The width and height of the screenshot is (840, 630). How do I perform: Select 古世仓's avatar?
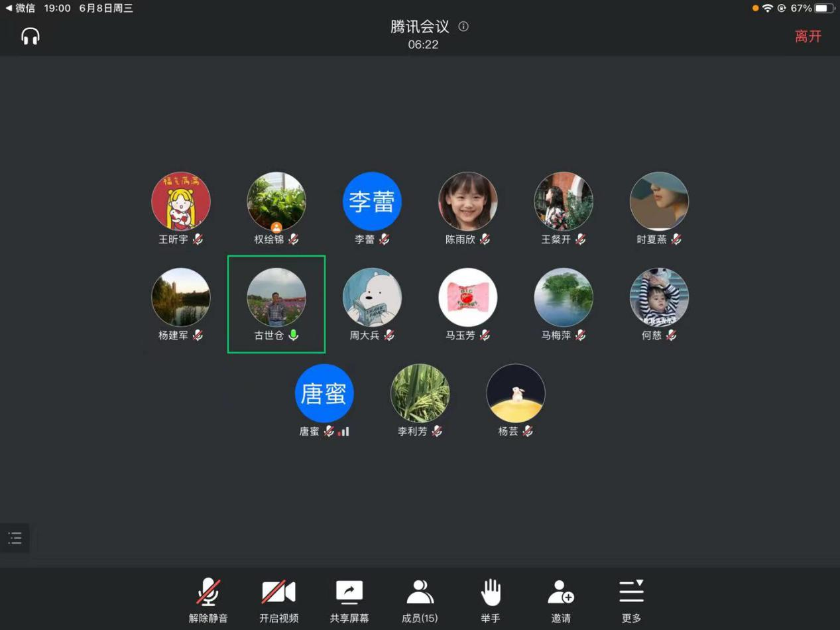coord(276,297)
